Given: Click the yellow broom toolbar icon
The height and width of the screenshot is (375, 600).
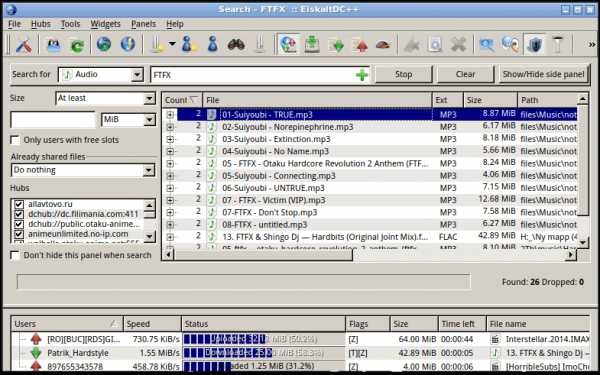Looking at the screenshot, I should click(157, 44).
